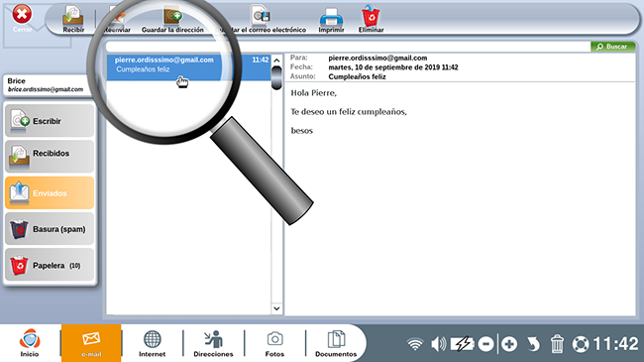Print the email with Imprimir
The image size is (644, 362).
click(331, 19)
